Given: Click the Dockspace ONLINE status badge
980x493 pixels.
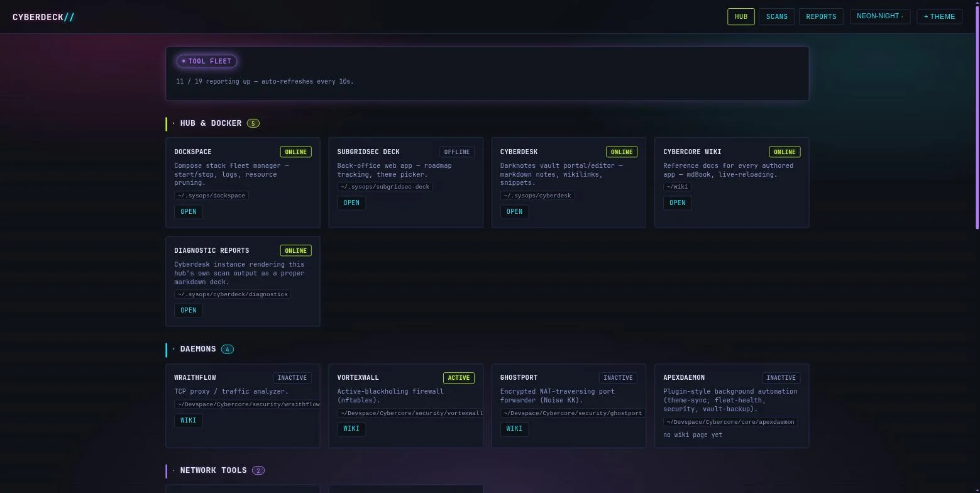Looking at the screenshot, I should (x=295, y=152).
